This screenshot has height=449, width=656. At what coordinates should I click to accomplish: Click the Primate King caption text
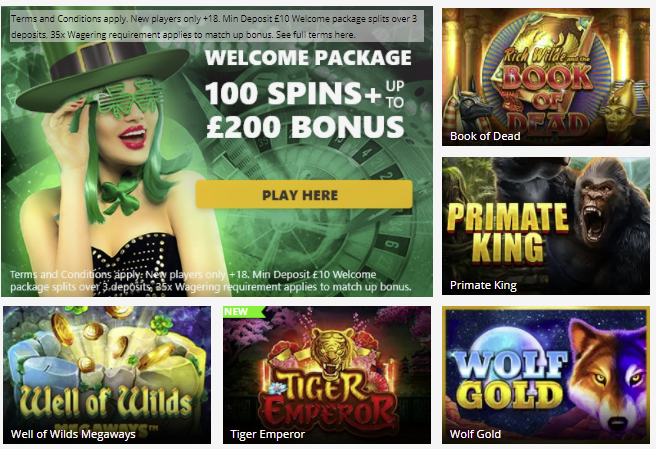483,285
